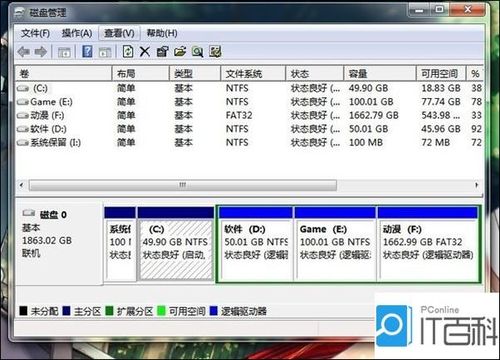Screen dimensions: 500x360
Task: Click the 45.96 GB free space cell
Action: pyautogui.click(x=441, y=129)
